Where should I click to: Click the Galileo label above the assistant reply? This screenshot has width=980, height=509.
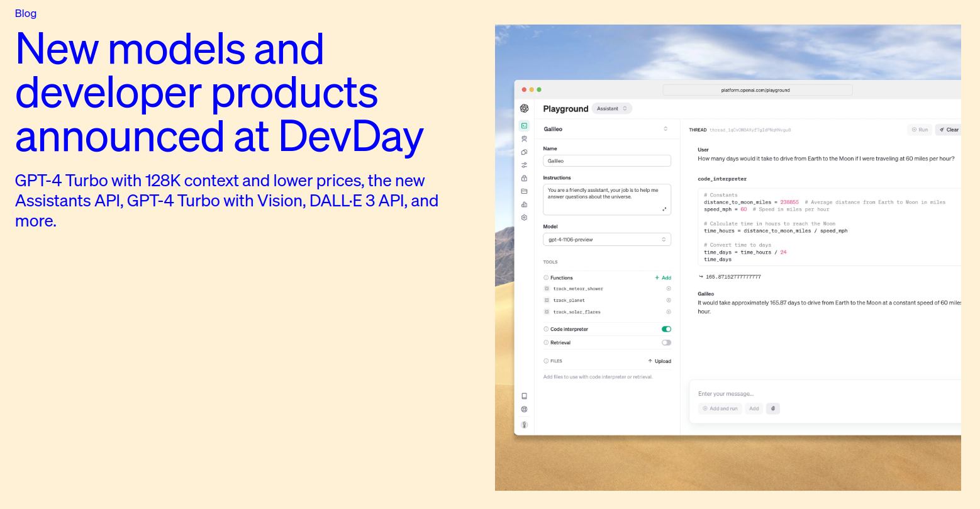(x=706, y=294)
